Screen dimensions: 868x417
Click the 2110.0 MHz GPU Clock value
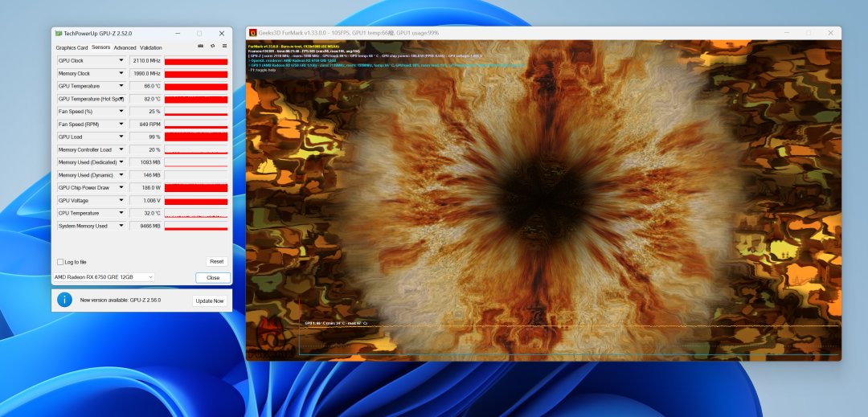coord(145,60)
